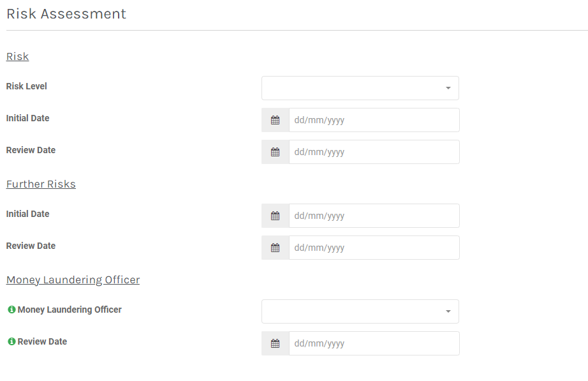Click the Risk Level field label
Viewport: 588px width, 381px height.
[27, 86]
